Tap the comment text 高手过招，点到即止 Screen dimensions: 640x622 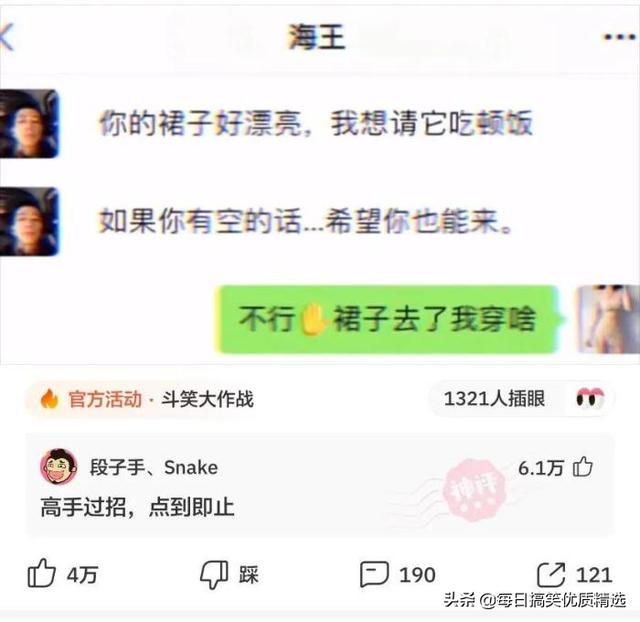click(138, 507)
